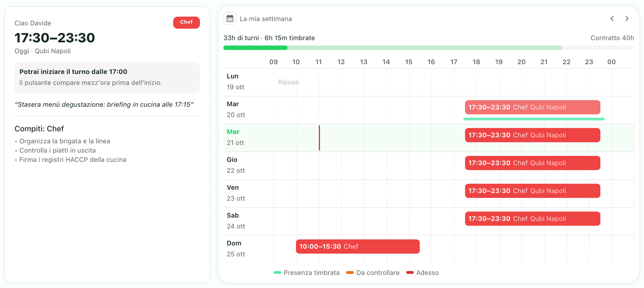Click Controlla i piatti in uscita
The height and width of the screenshot is (288, 644).
click(x=58, y=150)
